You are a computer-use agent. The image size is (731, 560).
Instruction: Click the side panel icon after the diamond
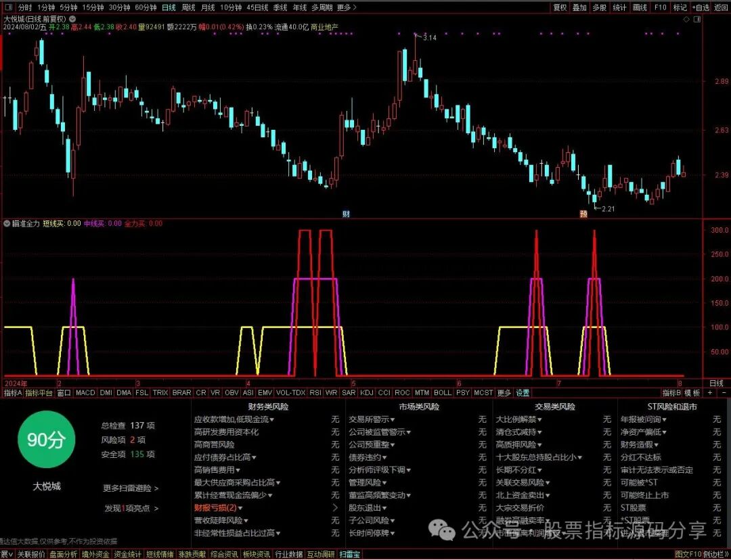[697, 19]
